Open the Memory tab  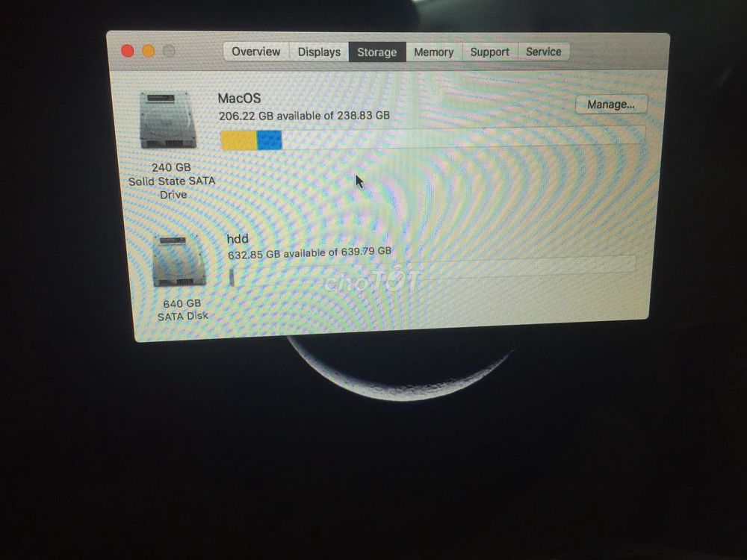[433, 52]
